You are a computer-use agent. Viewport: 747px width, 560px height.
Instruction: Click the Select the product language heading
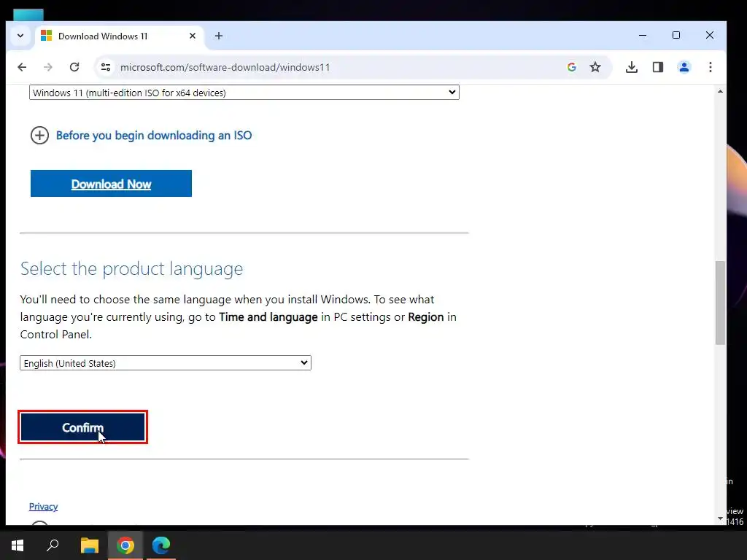(x=131, y=269)
